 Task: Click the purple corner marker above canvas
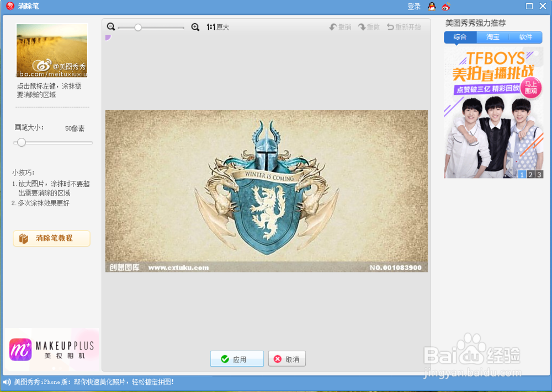click(x=108, y=37)
